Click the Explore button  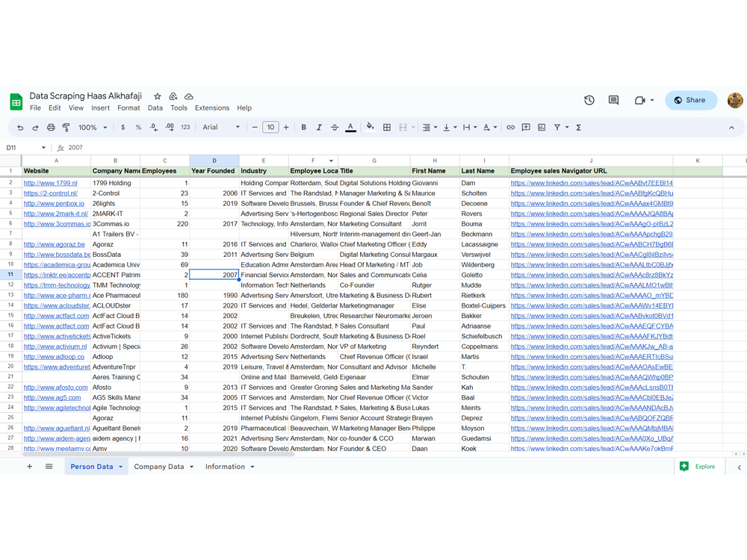coord(699,467)
